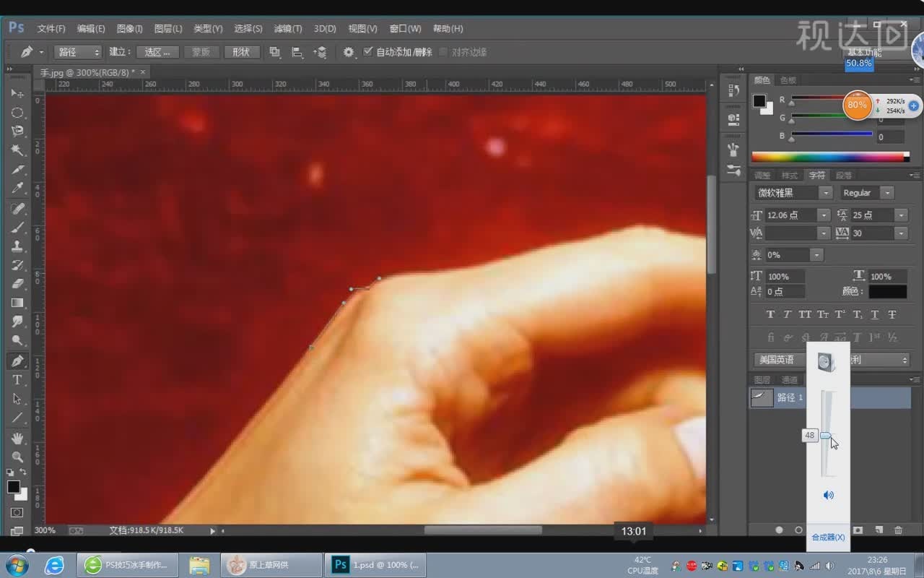Open pen options gear icon
The height and width of the screenshot is (578, 924).
349,52
